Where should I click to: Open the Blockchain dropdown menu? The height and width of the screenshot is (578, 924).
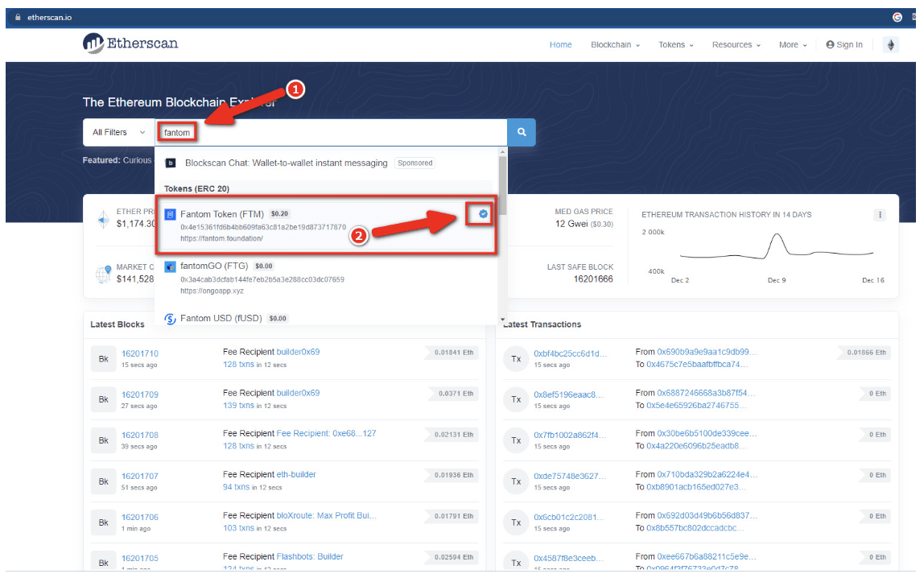(615, 45)
